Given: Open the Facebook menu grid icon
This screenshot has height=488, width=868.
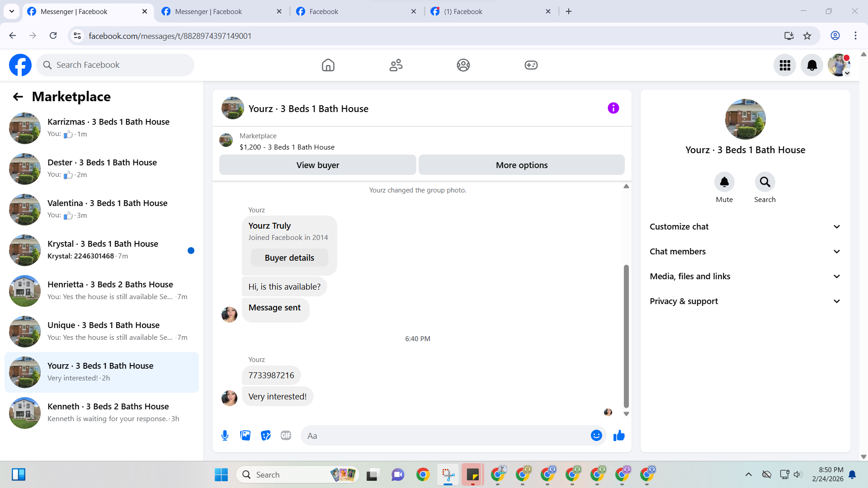Looking at the screenshot, I should tap(785, 66).
